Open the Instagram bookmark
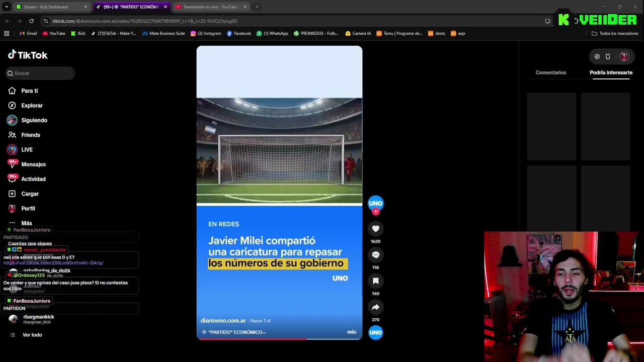Screen dimensions: 644x362 click(206, 33)
